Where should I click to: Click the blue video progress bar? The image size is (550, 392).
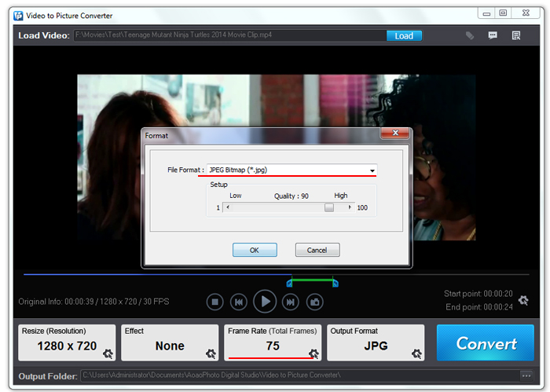coord(157,274)
